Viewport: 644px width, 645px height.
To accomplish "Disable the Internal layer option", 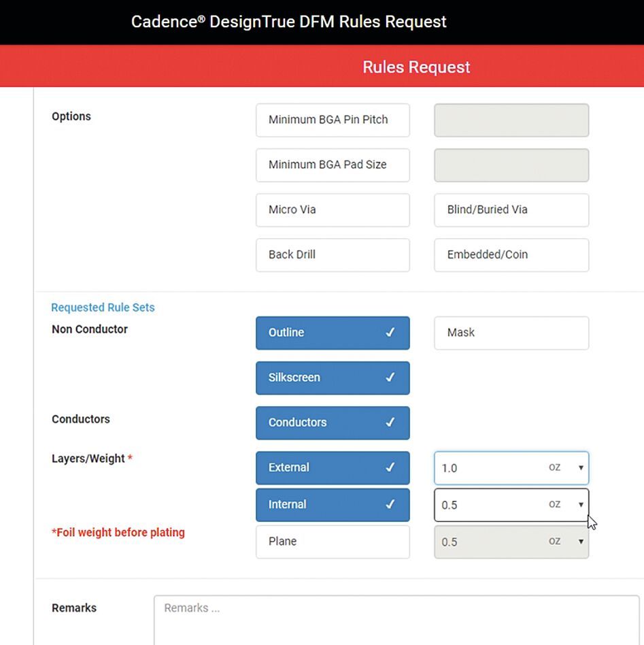I will (333, 504).
